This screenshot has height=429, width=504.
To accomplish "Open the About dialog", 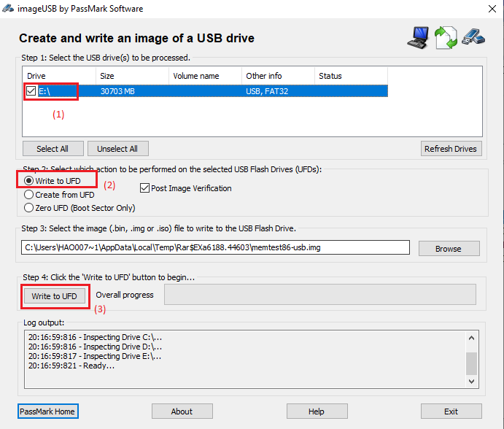I will 182,411.
